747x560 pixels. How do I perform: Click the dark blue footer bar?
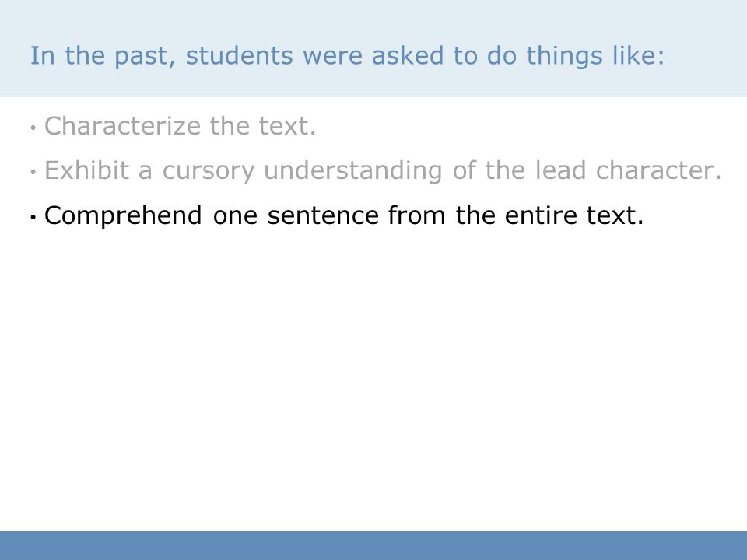click(x=373, y=545)
